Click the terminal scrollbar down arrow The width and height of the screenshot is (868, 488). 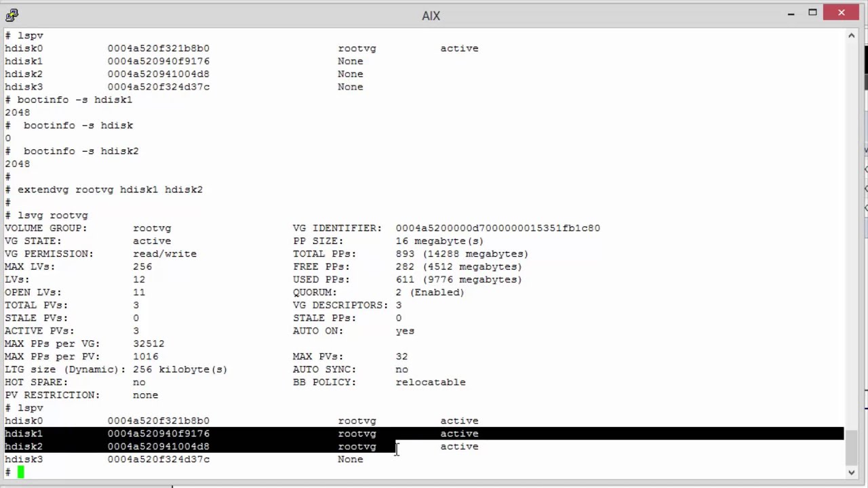(x=851, y=472)
